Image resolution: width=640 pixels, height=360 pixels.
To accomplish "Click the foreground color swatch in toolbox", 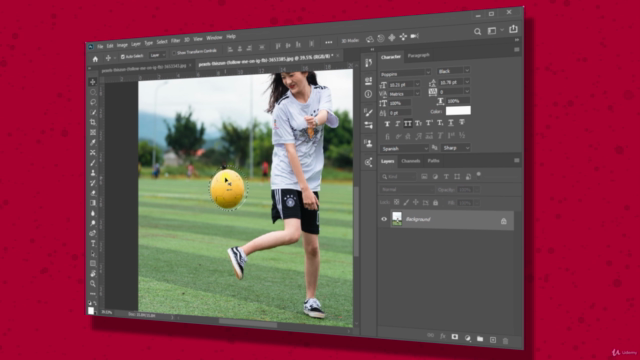I will coord(91,311).
